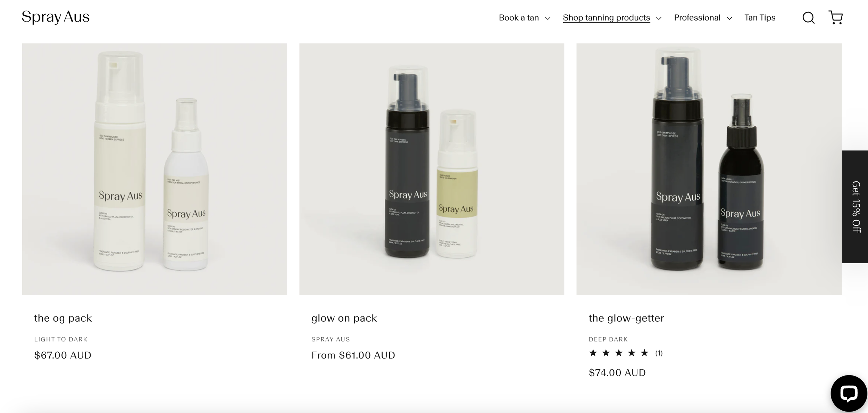Expand the Book a tan chevron
This screenshot has width=868, height=413.
(548, 18)
